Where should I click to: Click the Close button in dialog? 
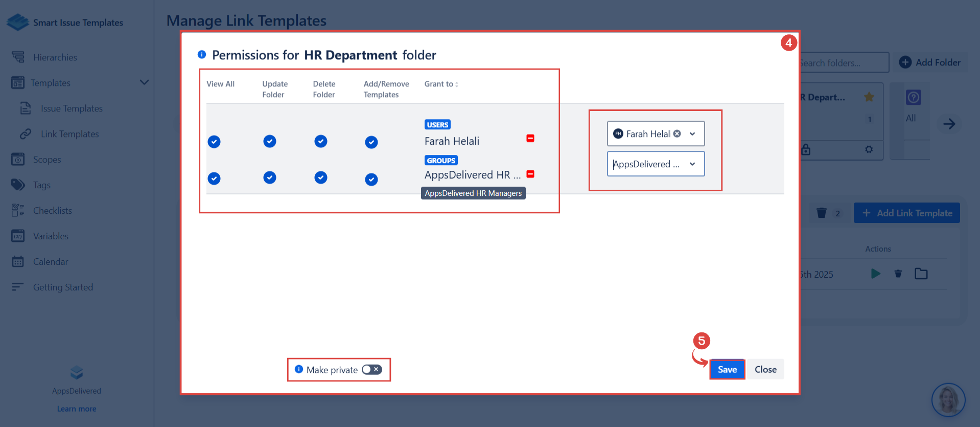[x=765, y=369]
